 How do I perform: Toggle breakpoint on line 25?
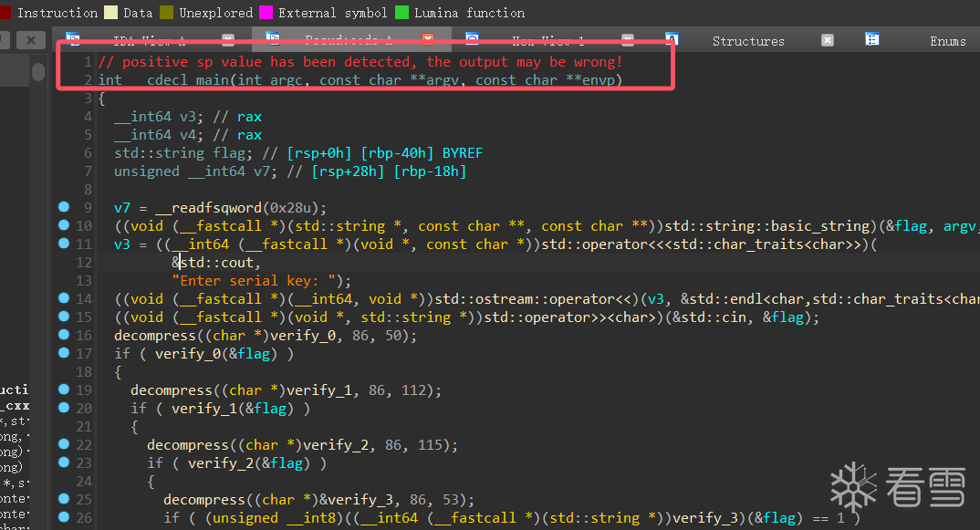click(x=64, y=499)
